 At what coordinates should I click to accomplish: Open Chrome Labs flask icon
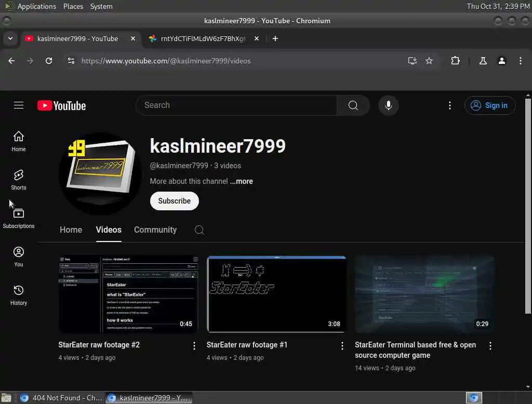pyautogui.click(x=483, y=61)
